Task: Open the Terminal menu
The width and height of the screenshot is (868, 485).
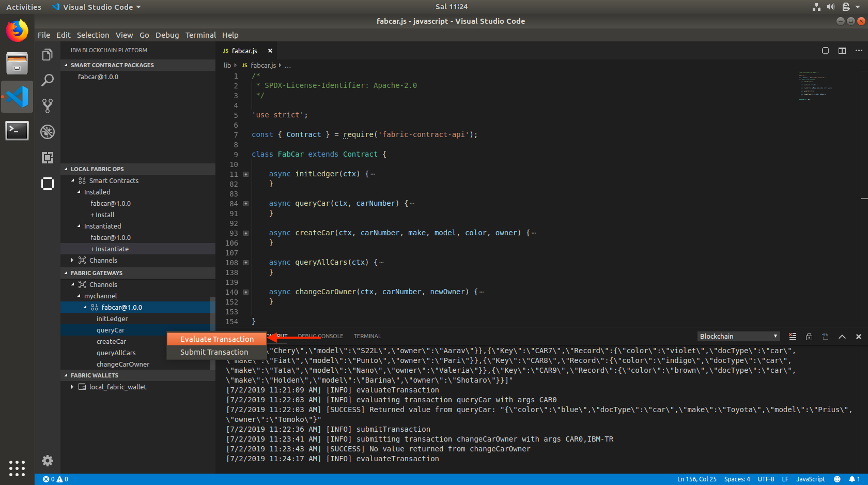Action: coord(200,35)
